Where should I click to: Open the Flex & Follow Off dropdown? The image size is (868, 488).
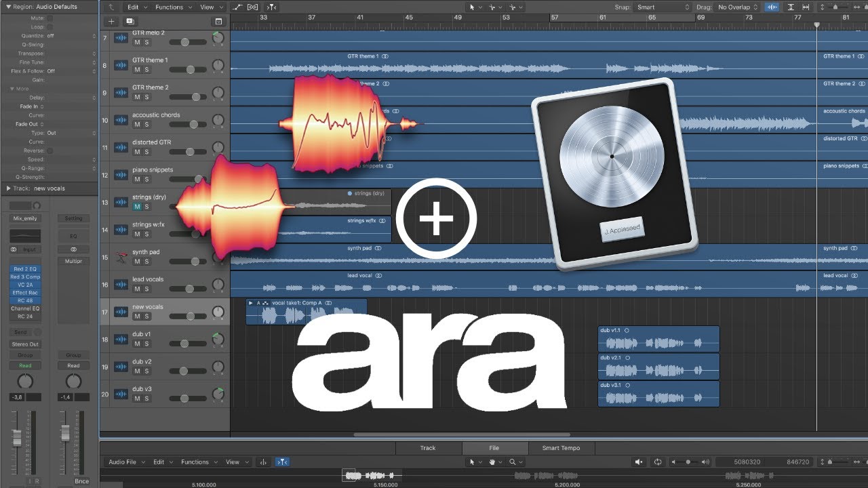pos(71,70)
